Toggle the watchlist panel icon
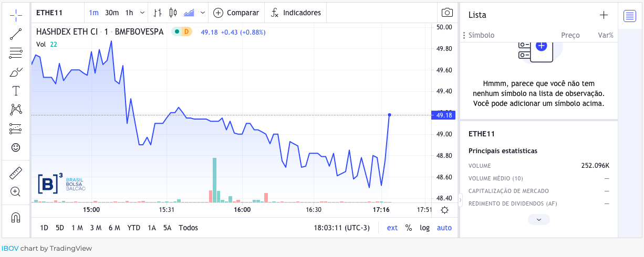This screenshot has height=257, width=644. click(x=630, y=16)
